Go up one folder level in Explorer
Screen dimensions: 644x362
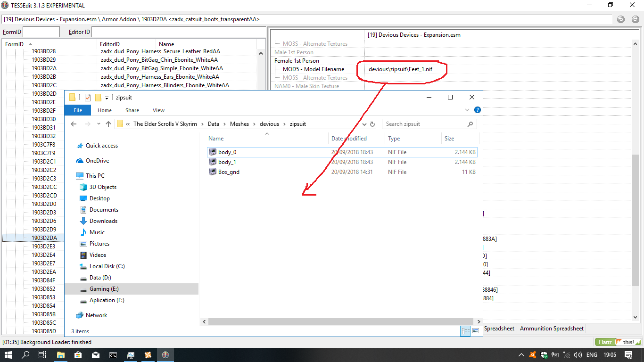[x=108, y=124]
